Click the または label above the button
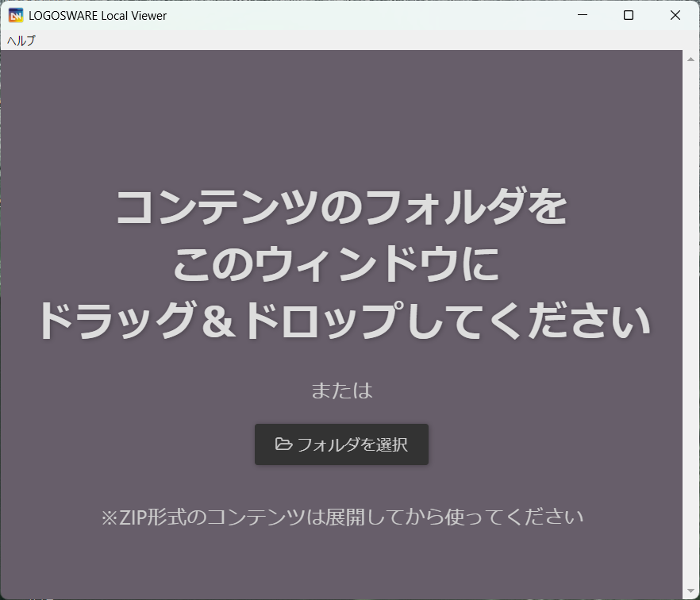This screenshot has width=700, height=600. [341, 390]
